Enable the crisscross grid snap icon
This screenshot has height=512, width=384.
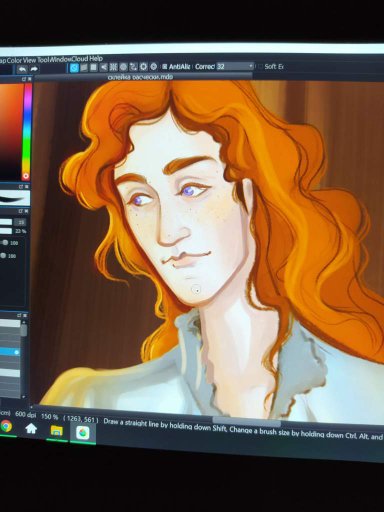pyautogui.click(x=94, y=67)
